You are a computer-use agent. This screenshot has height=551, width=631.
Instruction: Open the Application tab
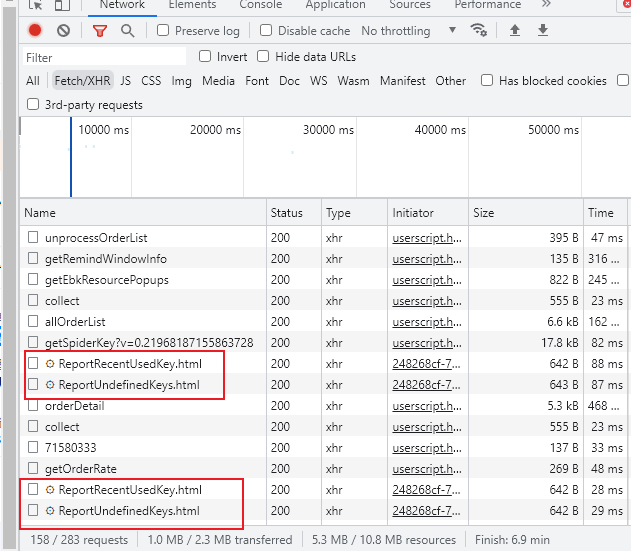pos(335,5)
